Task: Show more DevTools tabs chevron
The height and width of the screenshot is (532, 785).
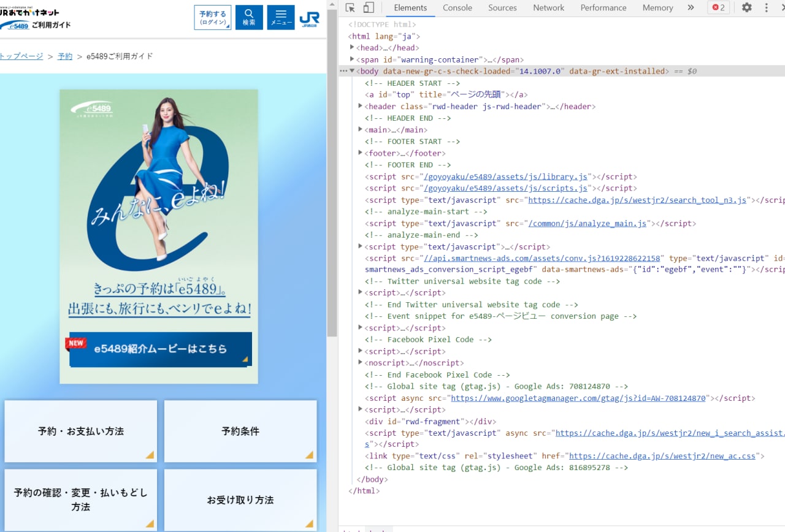Action: pyautogui.click(x=691, y=8)
